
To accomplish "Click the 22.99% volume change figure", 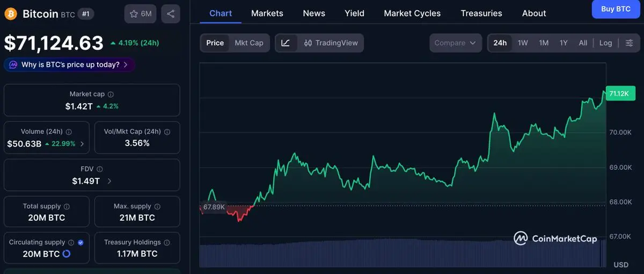I will tap(60, 143).
